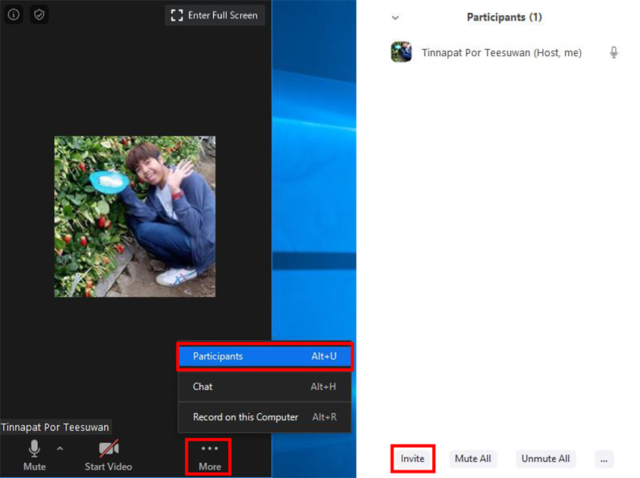Click the green shield encryption icon
The image size is (640, 478).
[x=39, y=15]
